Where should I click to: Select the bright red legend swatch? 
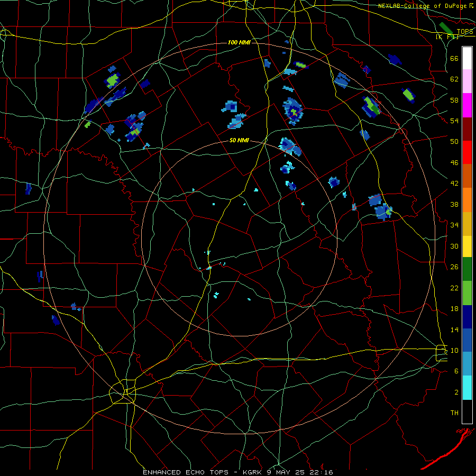point(467,152)
